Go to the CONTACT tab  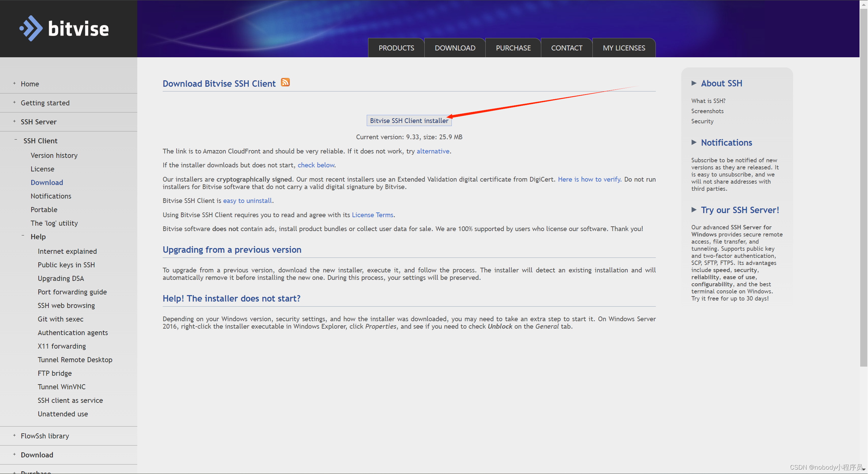[566, 48]
